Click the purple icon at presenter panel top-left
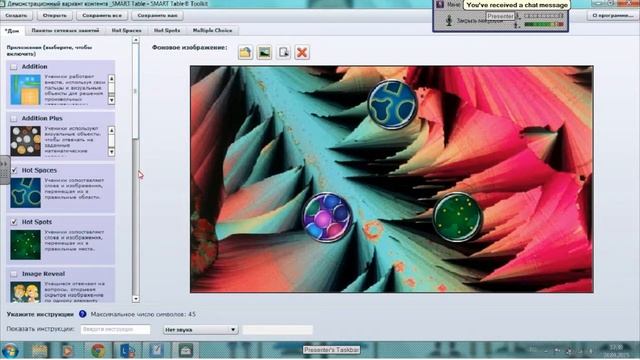Viewport: 640px width, 360px height. (x=440, y=4)
